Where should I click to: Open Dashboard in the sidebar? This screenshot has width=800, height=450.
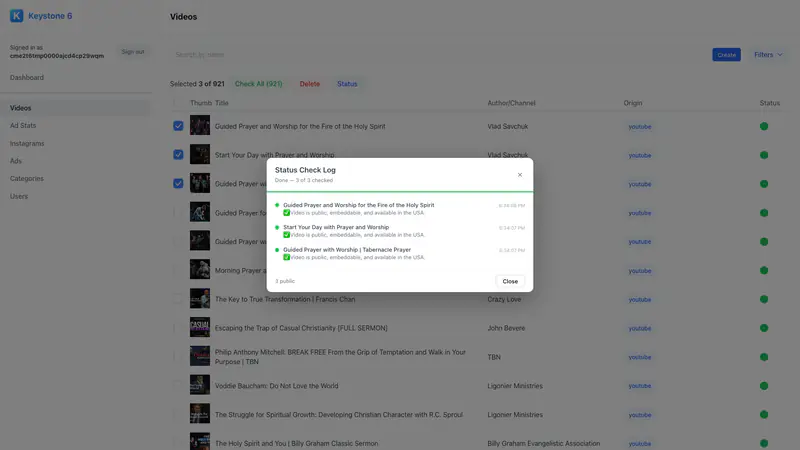click(x=27, y=78)
